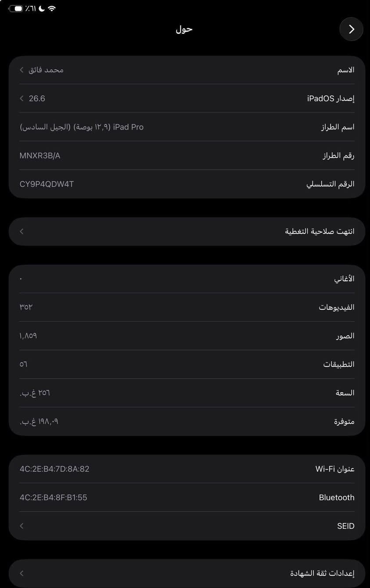Tap the متوفرة available storage row
The width and height of the screenshot is (370, 588).
[187, 421]
